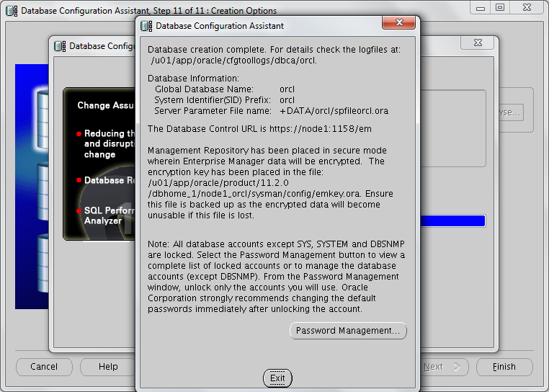Click the emkey.ora file path line
Screen dimensions: 549x392
point(254,194)
